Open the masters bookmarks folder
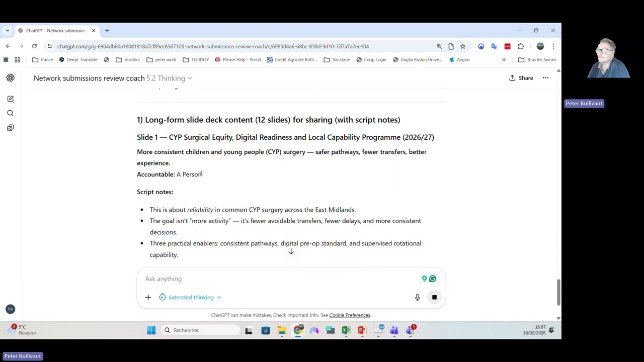Viewport: 644px width, 362px height. tap(128, 60)
